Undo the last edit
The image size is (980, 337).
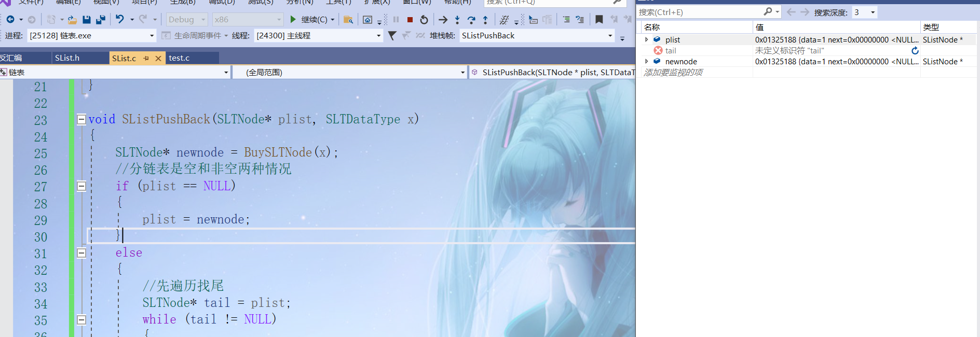point(120,19)
